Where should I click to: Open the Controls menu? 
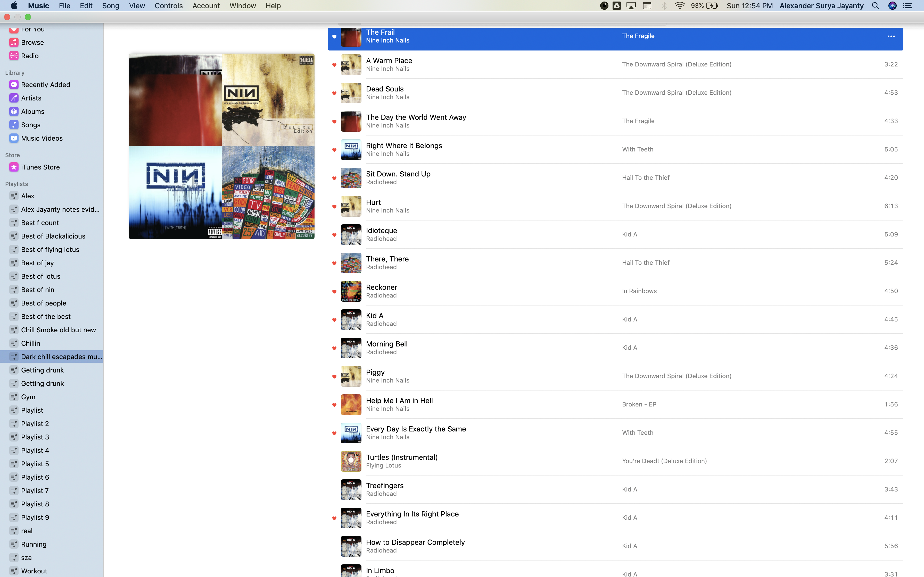(x=168, y=6)
